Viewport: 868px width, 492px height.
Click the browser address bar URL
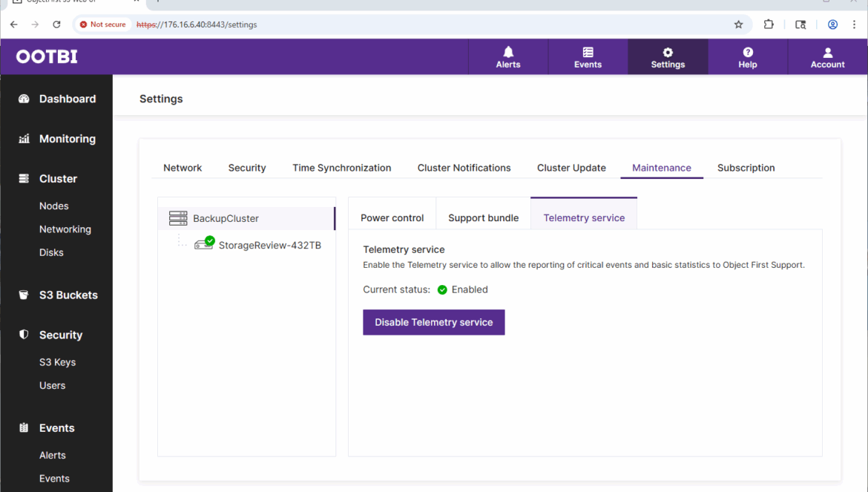coord(371,24)
